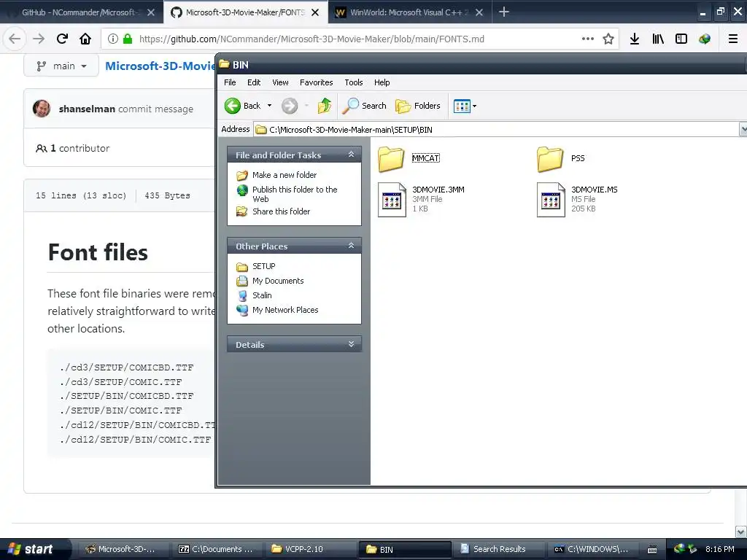This screenshot has height=560, width=747.
Task: Switch to VCPP-2.10 taskbar window
Action: [311, 549]
